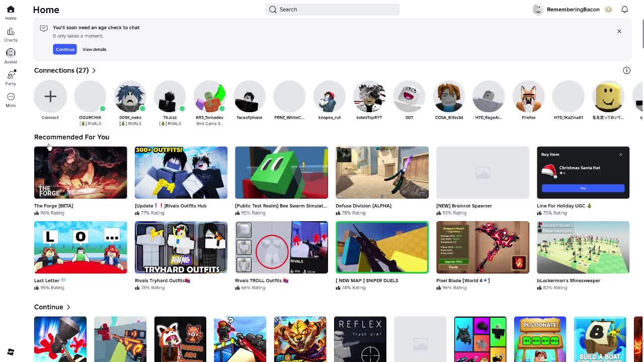Open Rivals Outfits Hub game
644x362 pixels.
pyautogui.click(x=181, y=172)
